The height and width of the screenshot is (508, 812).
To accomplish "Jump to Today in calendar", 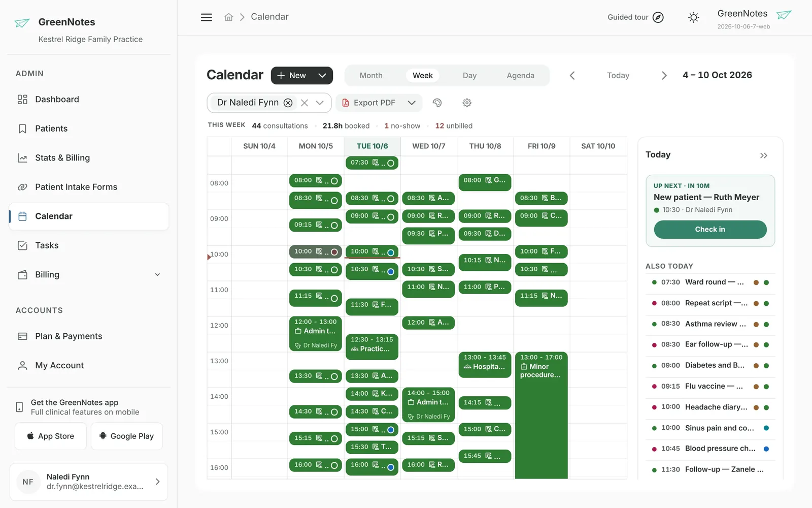I will click(x=618, y=76).
